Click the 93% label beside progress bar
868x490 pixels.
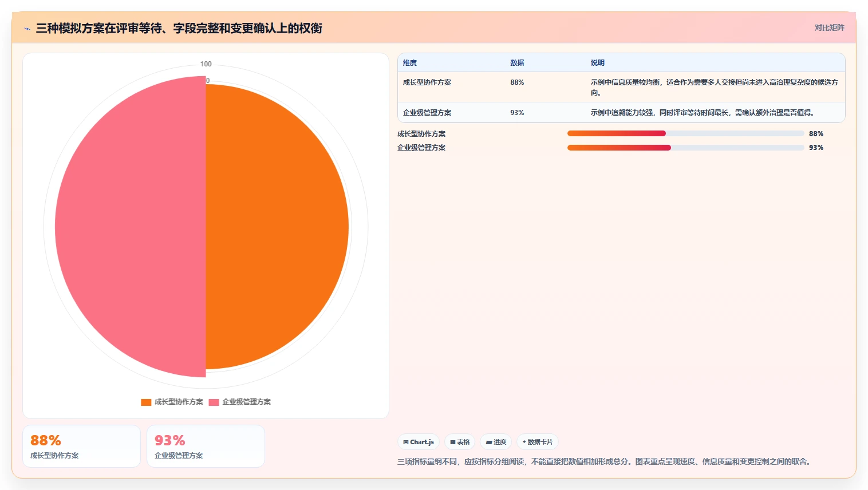pos(816,148)
